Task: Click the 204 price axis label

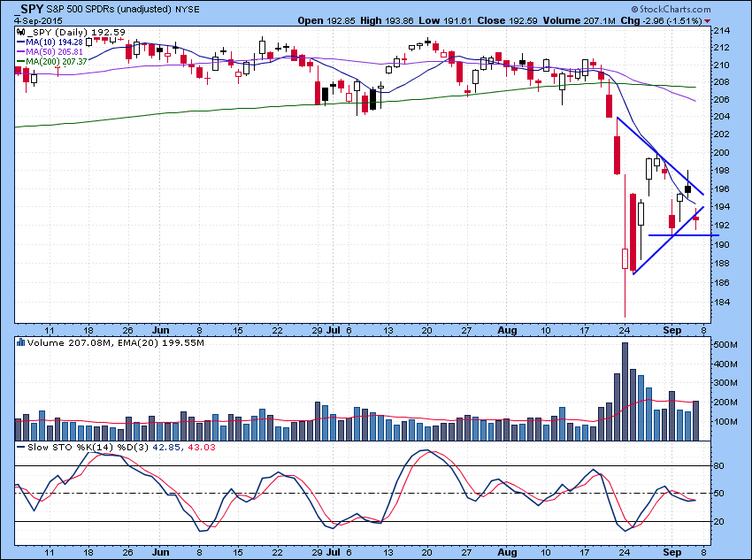Action: 721,117
